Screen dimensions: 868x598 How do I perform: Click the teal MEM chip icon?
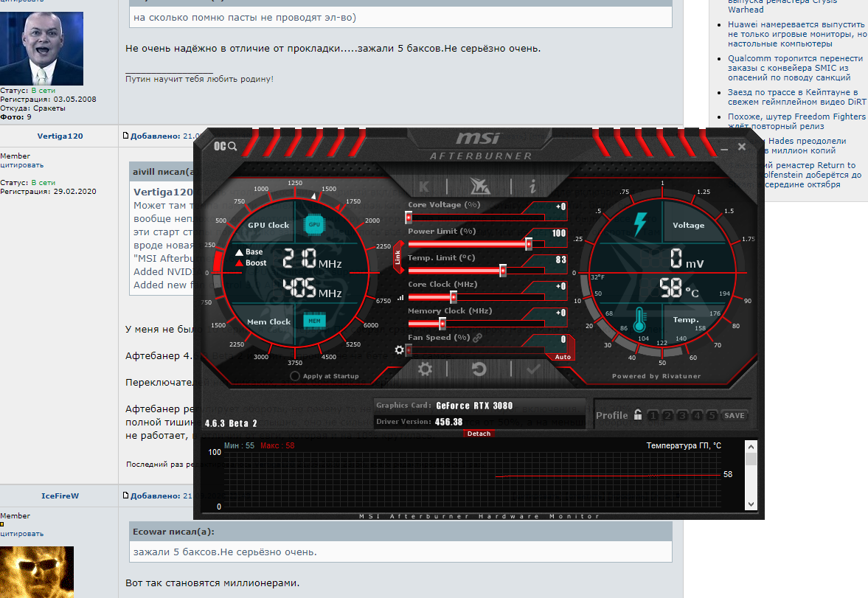(x=314, y=321)
